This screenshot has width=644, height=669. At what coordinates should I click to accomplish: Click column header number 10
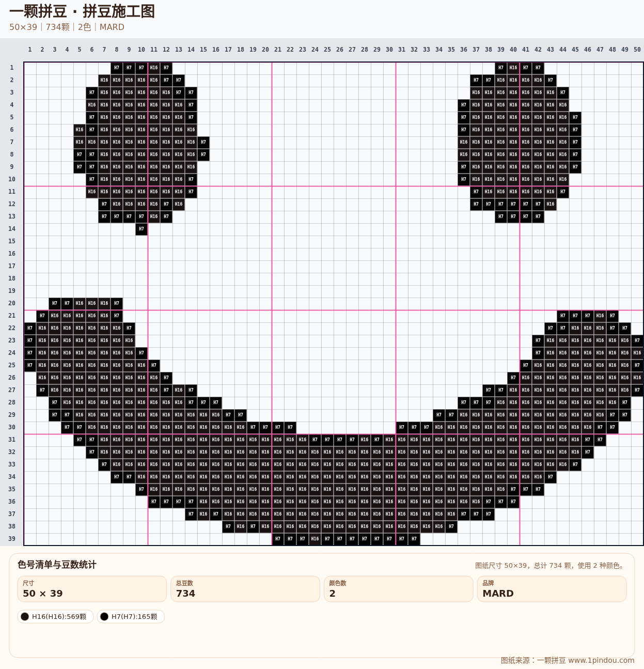point(142,50)
